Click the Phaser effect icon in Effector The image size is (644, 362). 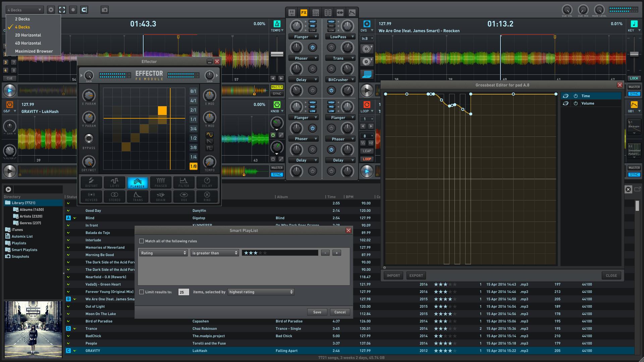tap(161, 182)
